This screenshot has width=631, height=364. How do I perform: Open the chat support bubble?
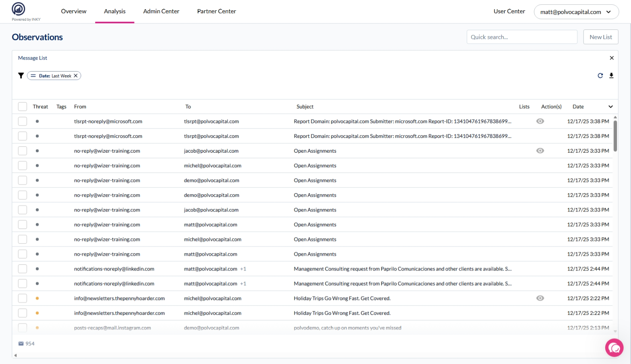(614, 348)
